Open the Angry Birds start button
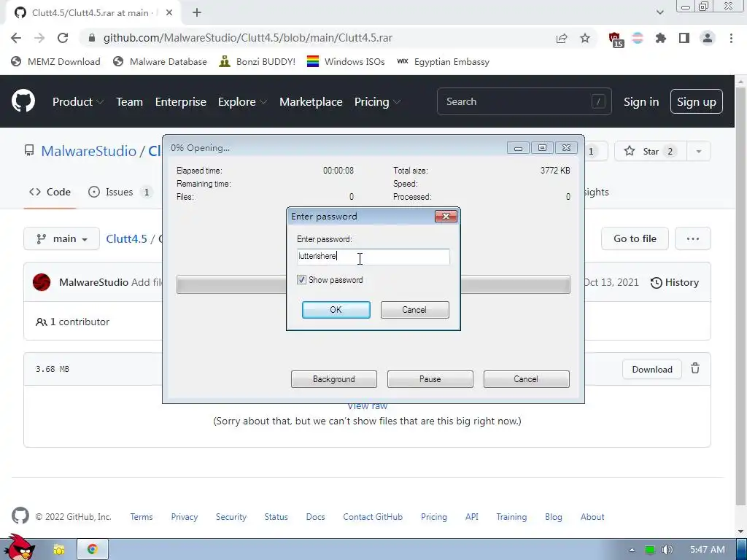This screenshot has width=747, height=560. pyautogui.click(x=18, y=548)
